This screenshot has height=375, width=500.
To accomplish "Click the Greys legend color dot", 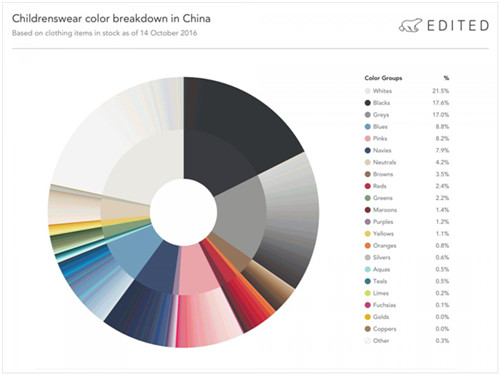I will pyautogui.click(x=368, y=115).
